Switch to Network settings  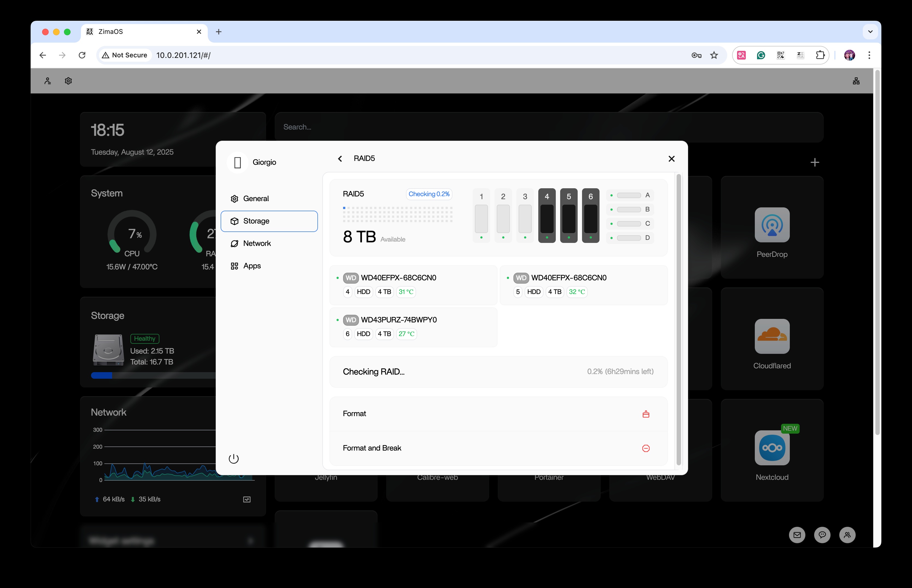pyautogui.click(x=269, y=243)
